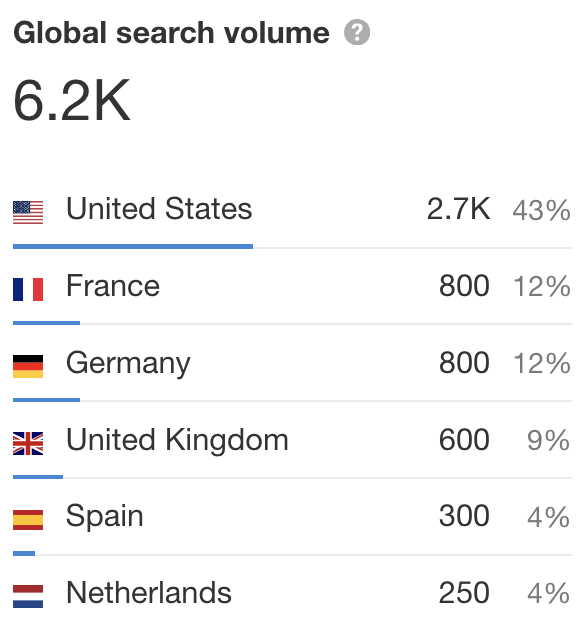Image resolution: width=588 pixels, height=628 pixels.
Task: Click the Netherlands flag icon
Action: coord(28,596)
